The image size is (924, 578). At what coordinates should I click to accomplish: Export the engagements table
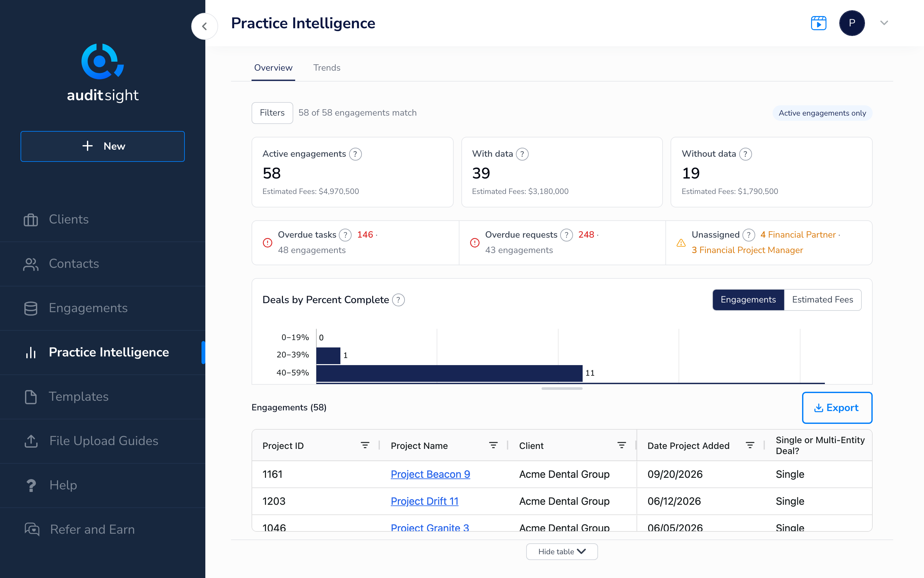point(837,408)
